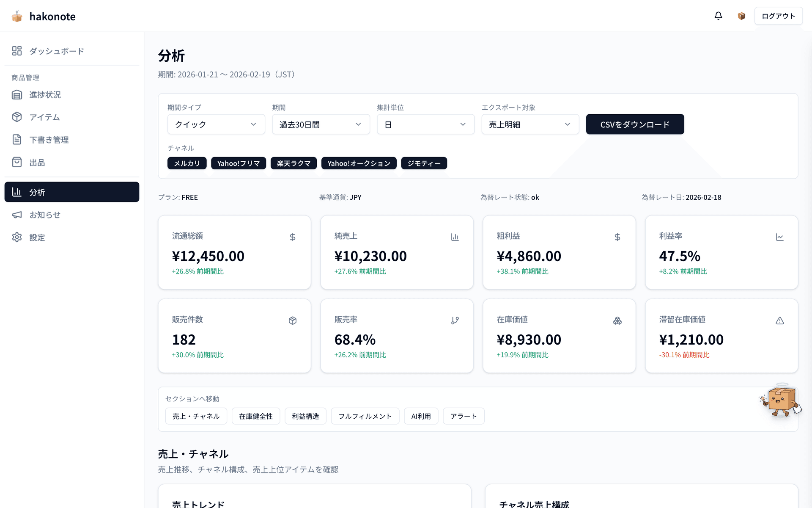
Task: Select the 下書き管理 sidebar icon
Action: click(x=17, y=140)
